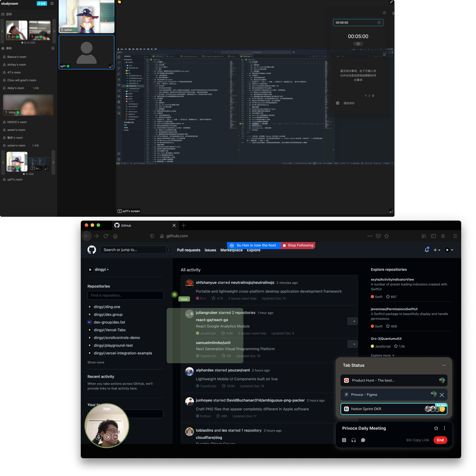Image resolution: width=476 pixels, height=476 pixels.
Task: Open Pull requests in GitHub nav
Action: (x=188, y=250)
